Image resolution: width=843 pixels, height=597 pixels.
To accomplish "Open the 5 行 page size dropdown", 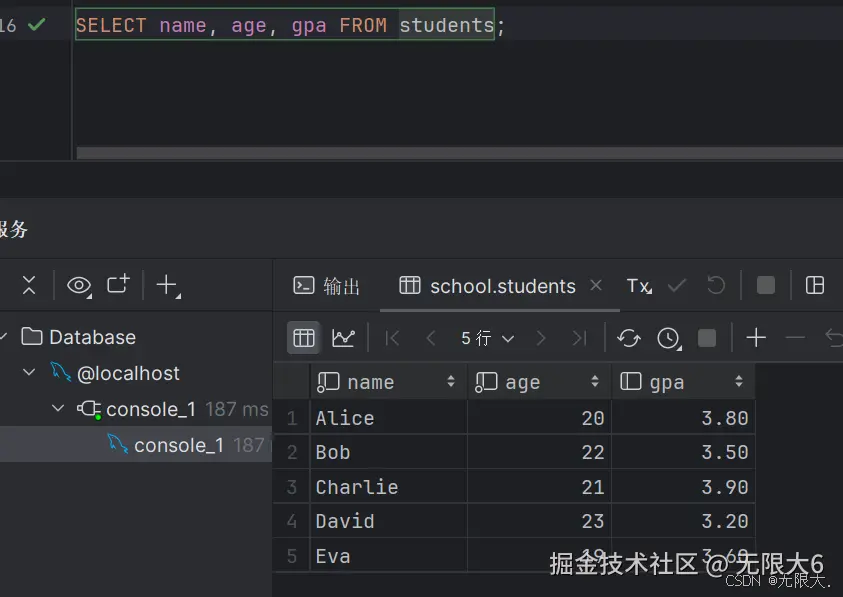I will (487, 338).
